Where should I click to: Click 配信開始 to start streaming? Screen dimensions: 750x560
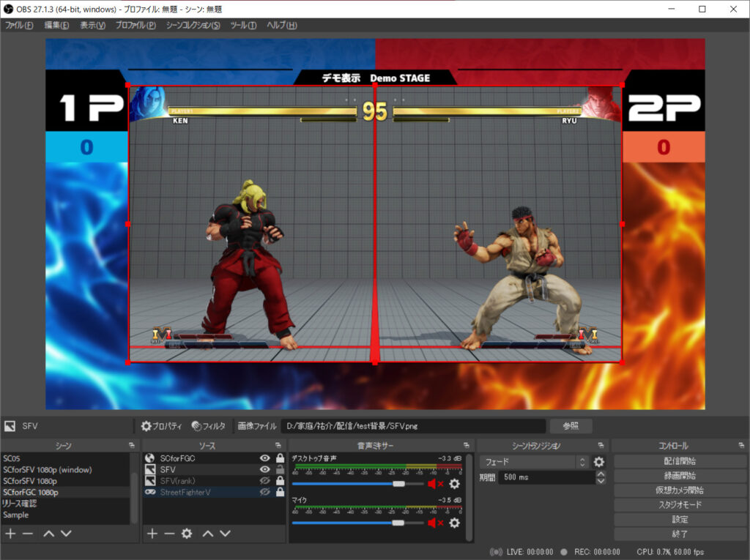(680, 461)
